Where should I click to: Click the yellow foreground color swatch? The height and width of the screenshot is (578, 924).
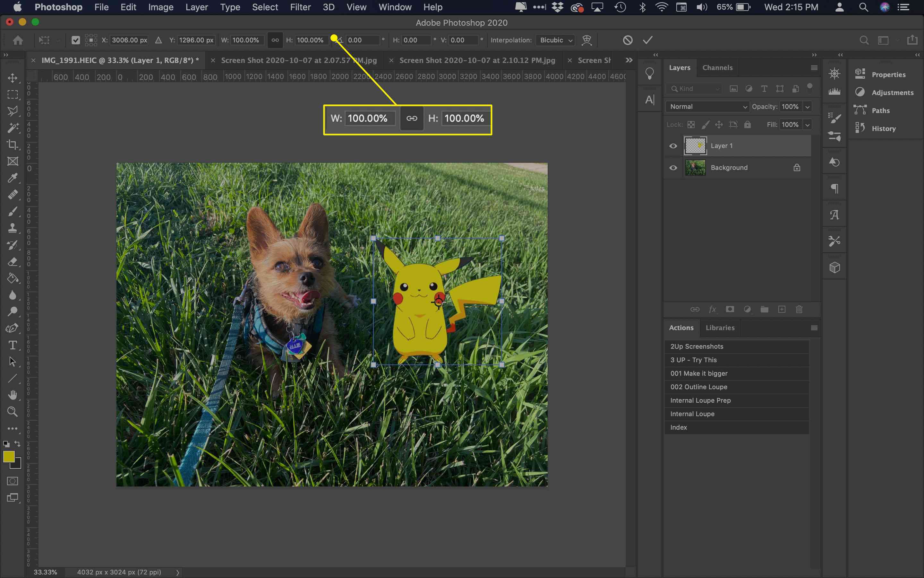[x=8, y=456]
